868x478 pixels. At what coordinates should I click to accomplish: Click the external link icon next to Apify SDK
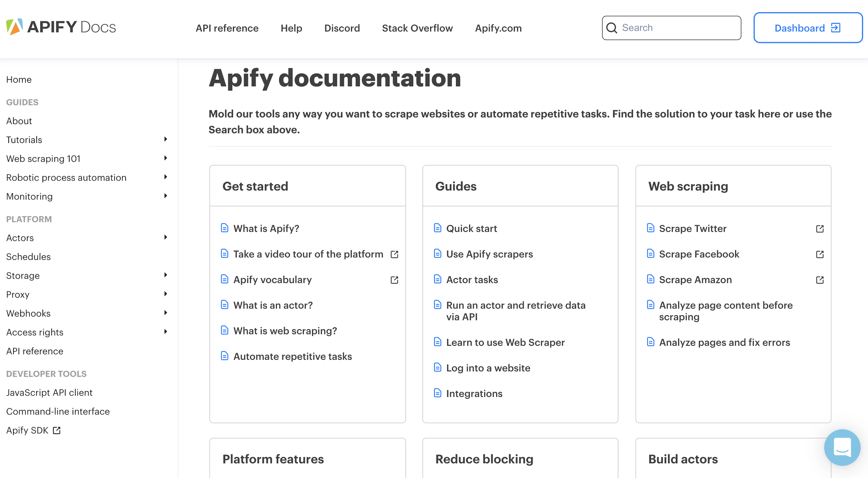point(56,430)
